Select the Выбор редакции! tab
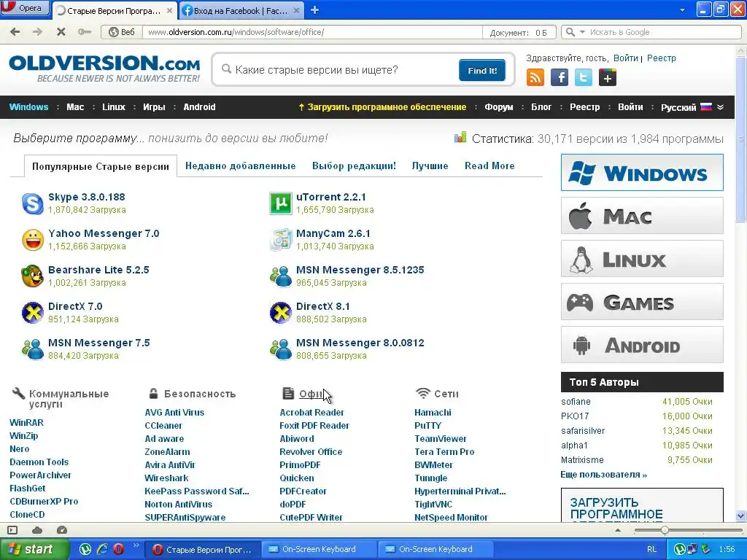 click(354, 166)
